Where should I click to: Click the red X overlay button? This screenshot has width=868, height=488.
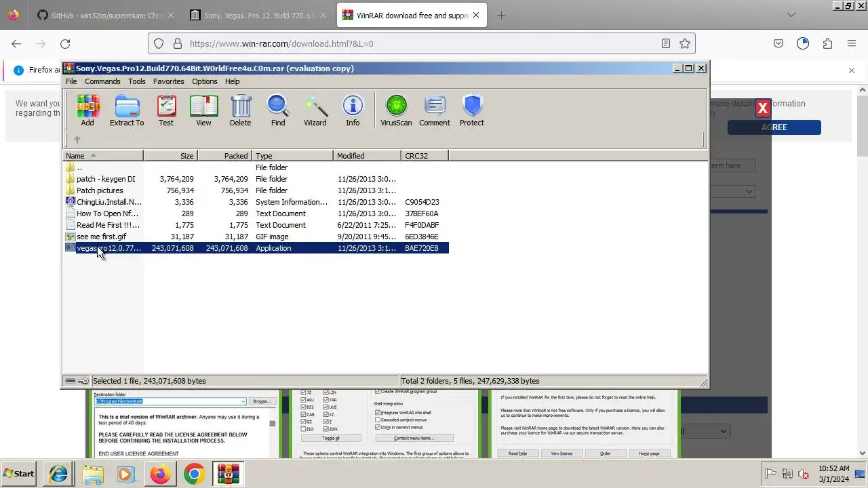[x=762, y=108]
